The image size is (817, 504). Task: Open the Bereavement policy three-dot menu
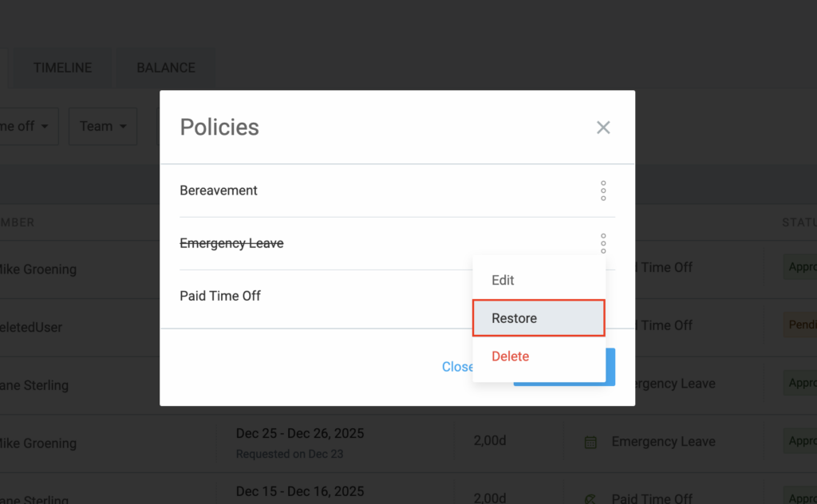click(603, 191)
